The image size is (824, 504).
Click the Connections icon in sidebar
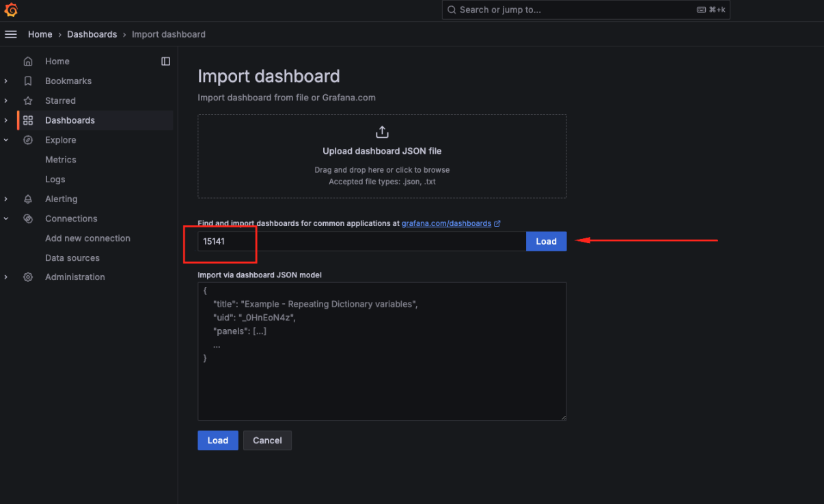click(28, 219)
